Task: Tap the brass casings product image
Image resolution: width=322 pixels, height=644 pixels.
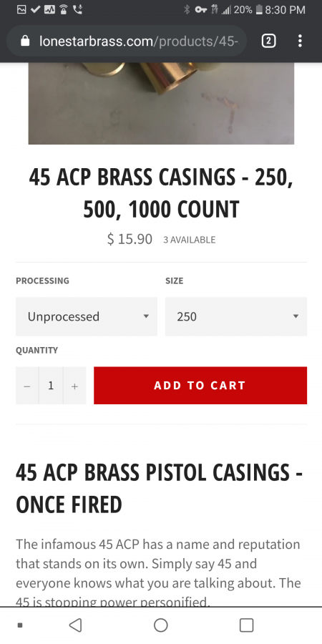Action: 161,103
